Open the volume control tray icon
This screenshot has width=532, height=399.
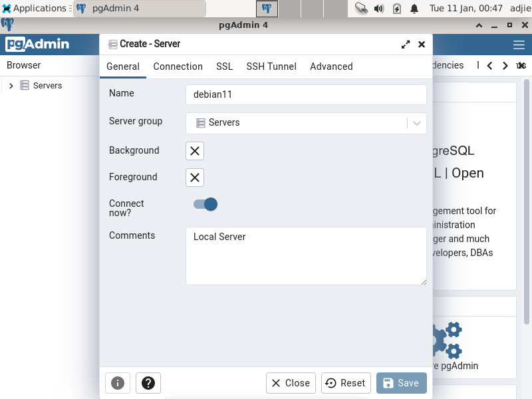[379, 8]
